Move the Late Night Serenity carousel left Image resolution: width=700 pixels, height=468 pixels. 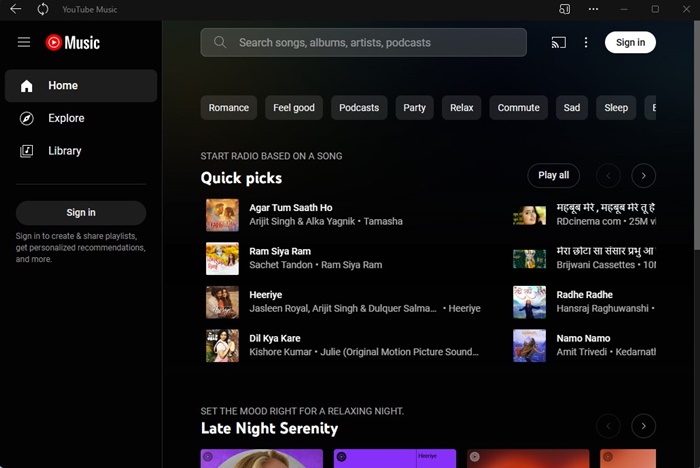click(608, 426)
